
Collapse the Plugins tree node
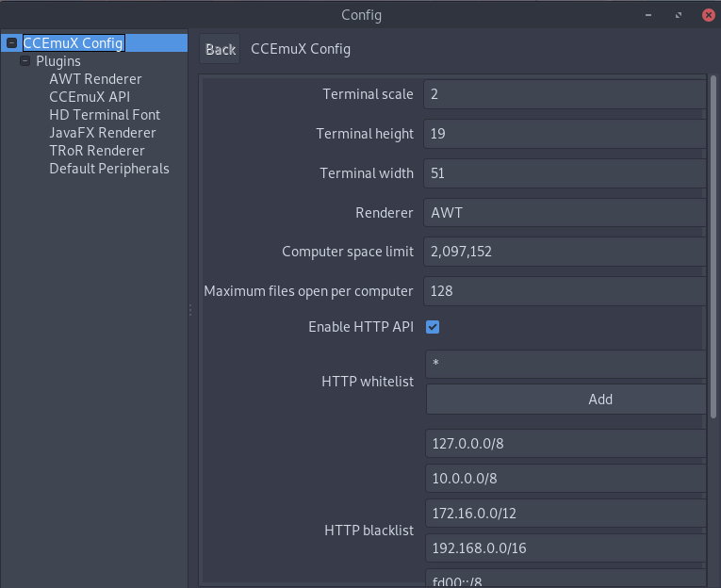click(x=25, y=61)
